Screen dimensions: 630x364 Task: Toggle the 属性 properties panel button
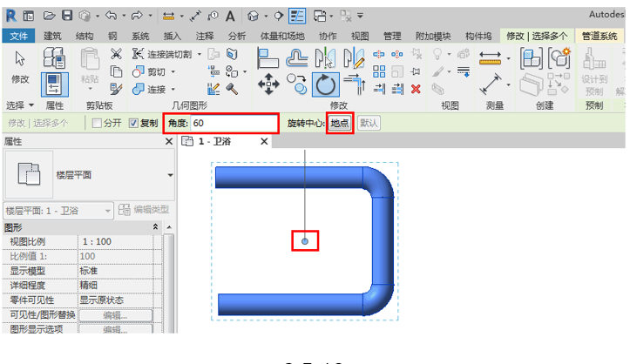(x=54, y=84)
